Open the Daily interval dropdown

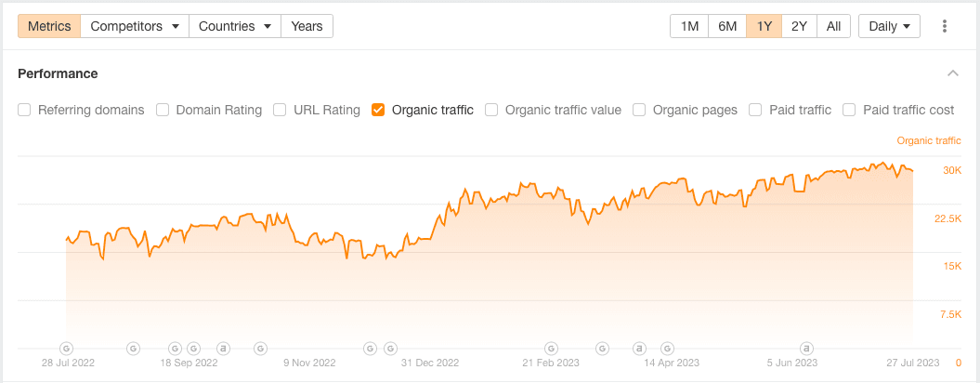click(889, 26)
